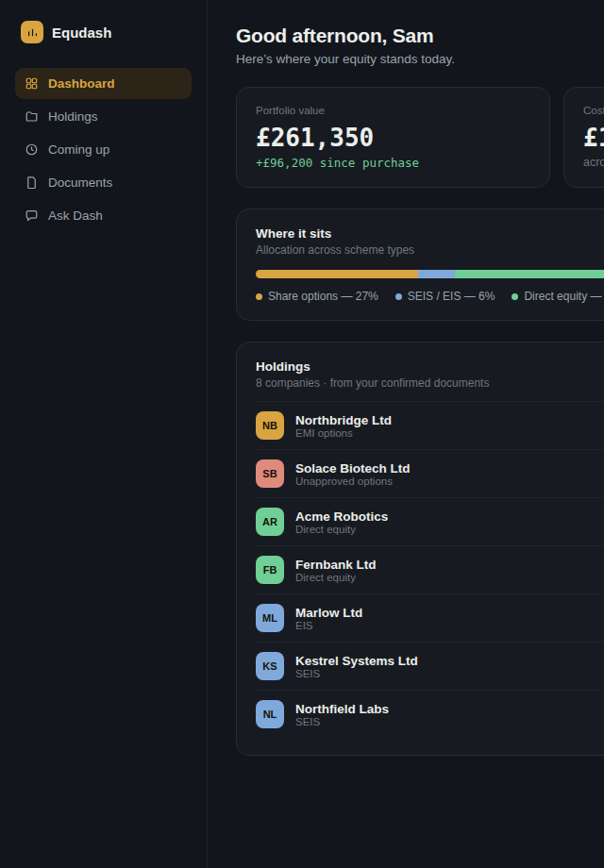Click the Allocation across scheme types subtitle
604x868 pixels.
click(x=335, y=250)
